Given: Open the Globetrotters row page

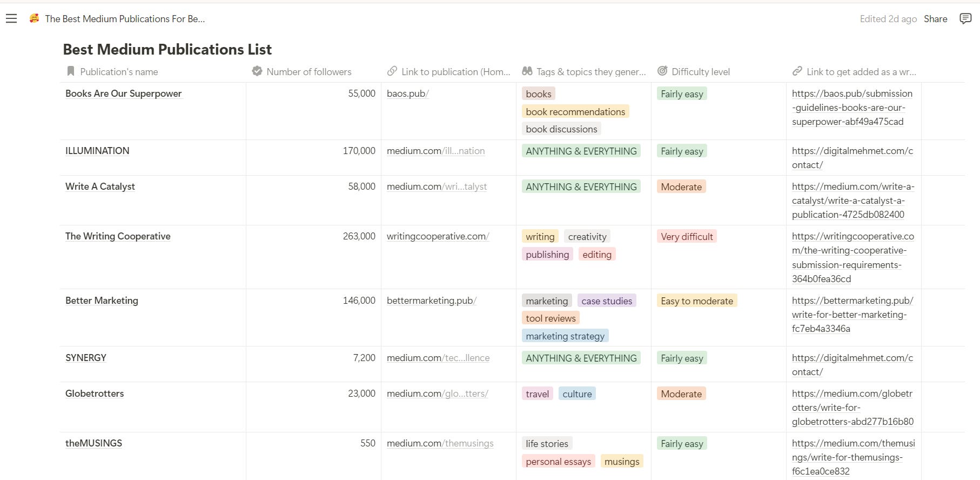Looking at the screenshot, I should pos(95,394).
